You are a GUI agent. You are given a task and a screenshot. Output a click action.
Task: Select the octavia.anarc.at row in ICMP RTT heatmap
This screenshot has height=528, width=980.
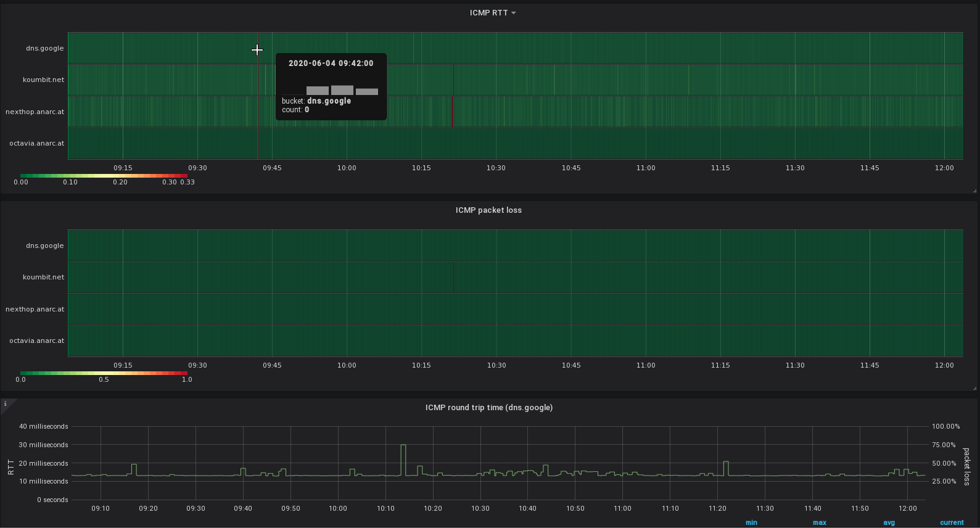pyautogui.click(x=515, y=143)
